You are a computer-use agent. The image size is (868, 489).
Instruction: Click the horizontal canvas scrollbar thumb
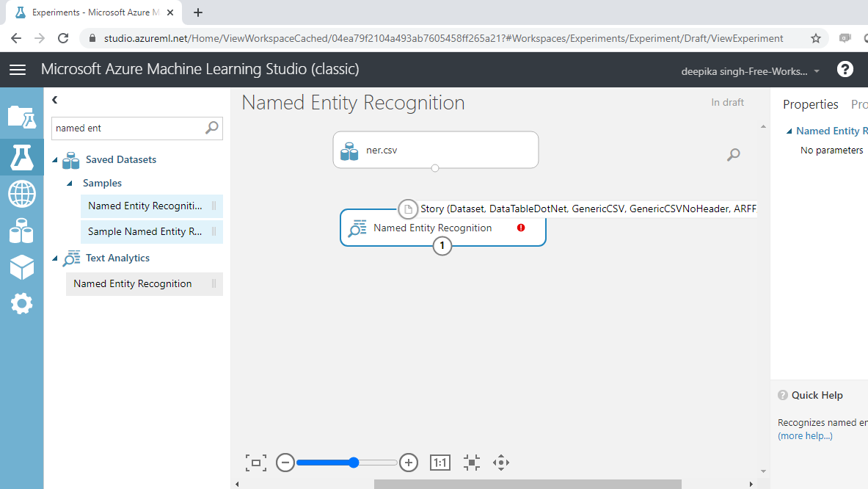click(528, 484)
